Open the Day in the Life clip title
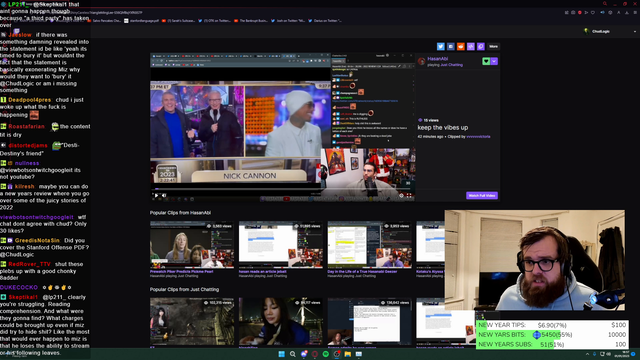640x360 pixels. click(362, 271)
